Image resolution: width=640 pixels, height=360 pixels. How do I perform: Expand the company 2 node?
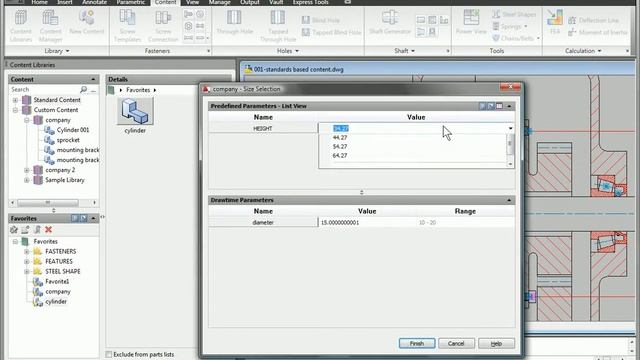[27, 170]
